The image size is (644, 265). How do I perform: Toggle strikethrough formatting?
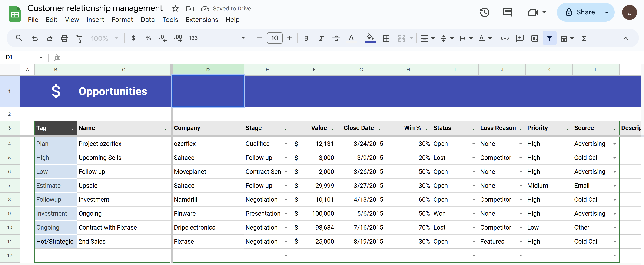[336, 38]
